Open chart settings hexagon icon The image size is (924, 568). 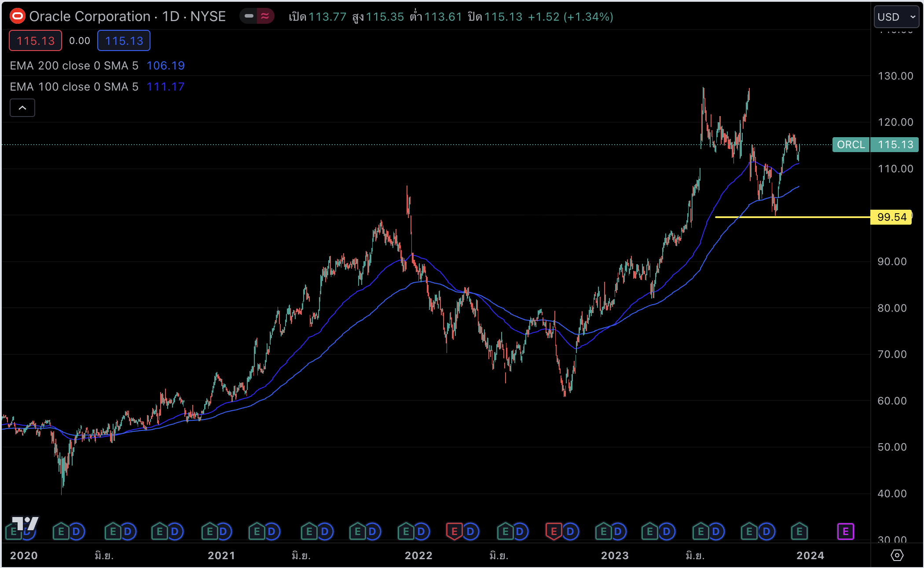click(897, 556)
